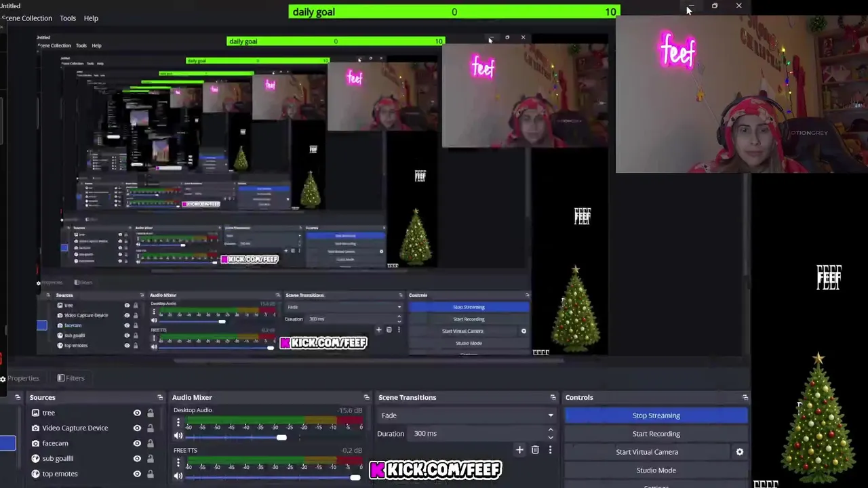Hide the tree source with eye icon
Viewport: 868px width, 488px height.
click(x=137, y=413)
